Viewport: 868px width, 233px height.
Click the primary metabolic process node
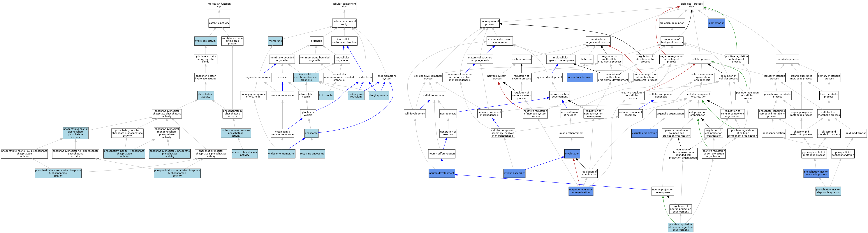(829, 77)
